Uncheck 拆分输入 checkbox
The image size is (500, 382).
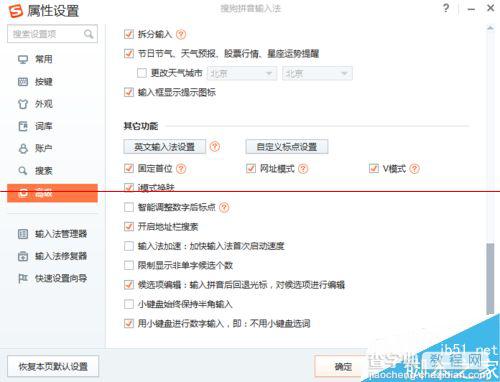point(129,34)
